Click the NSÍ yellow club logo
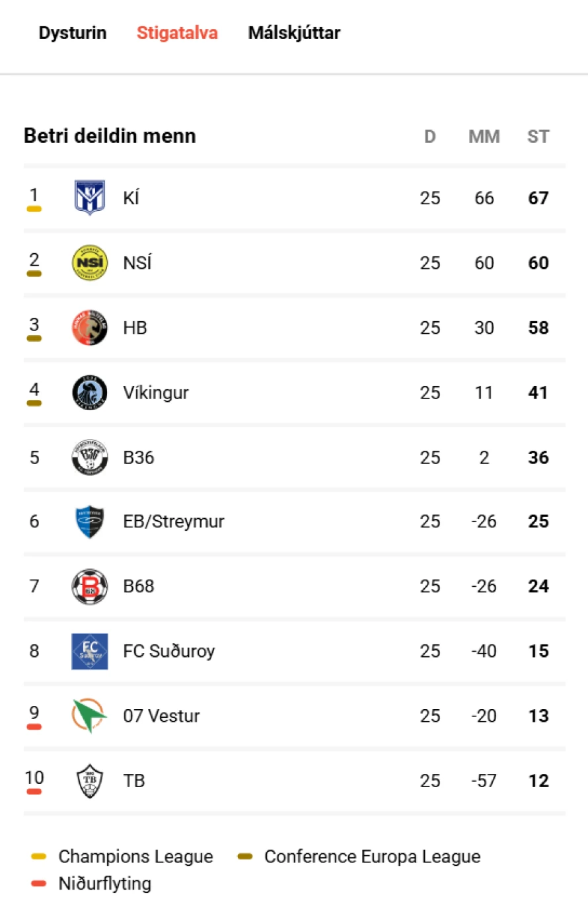The width and height of the screenshot is (588, 920). [89, 262]
